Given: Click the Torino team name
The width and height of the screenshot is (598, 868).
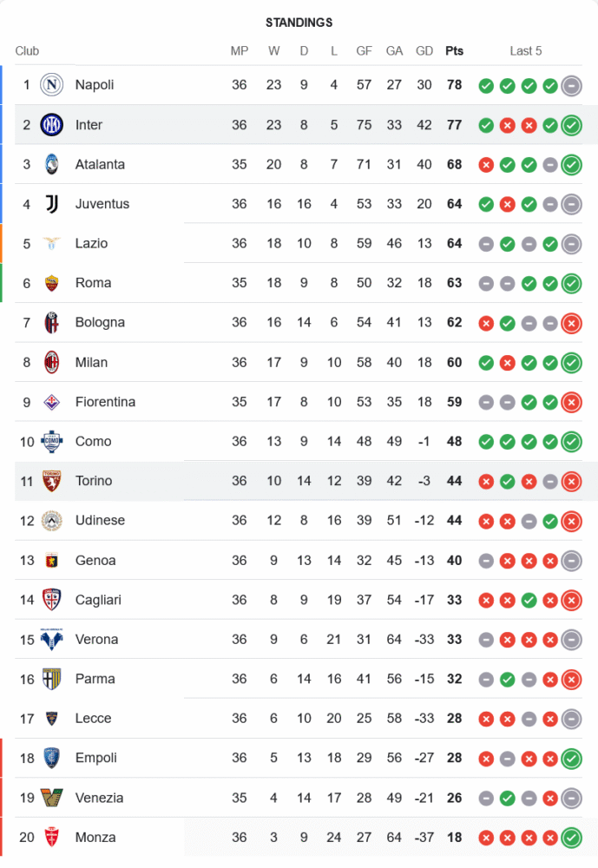Looking at the screenshot, I should click(x=94, y=481).
